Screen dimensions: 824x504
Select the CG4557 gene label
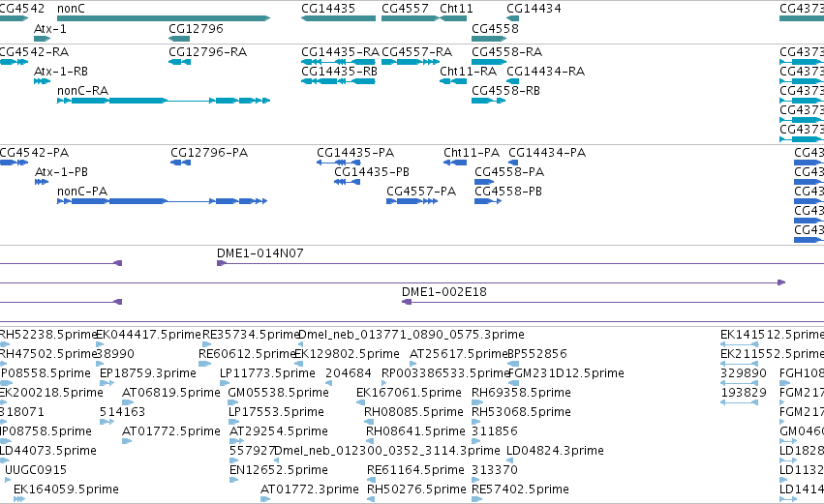(405, 9)
